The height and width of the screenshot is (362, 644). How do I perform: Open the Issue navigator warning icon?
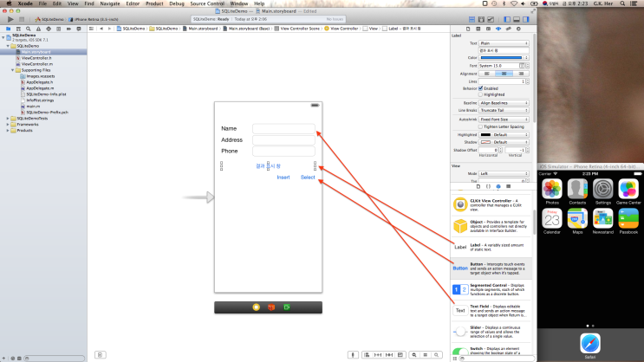(38, 29)
